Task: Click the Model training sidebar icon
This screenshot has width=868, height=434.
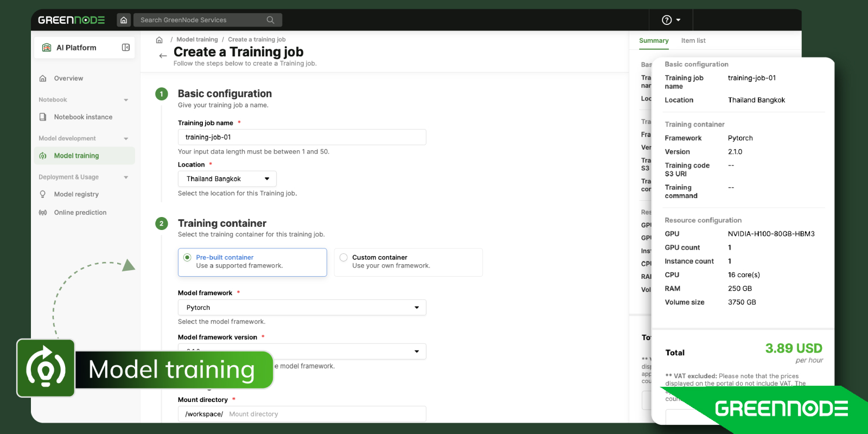Action: click(x=43, y=156)
